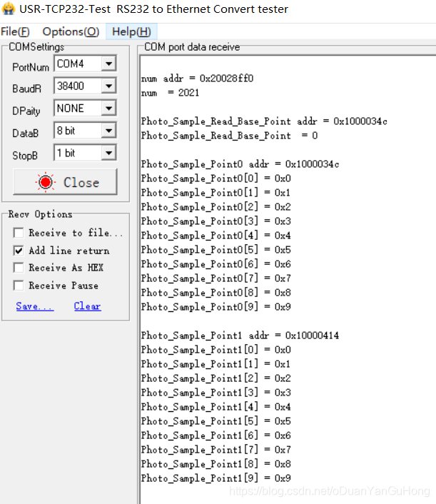Expand the BaudR 38400 dropdown arrow
The height and width of the screenshot is (504, 436).
(108, 86)
